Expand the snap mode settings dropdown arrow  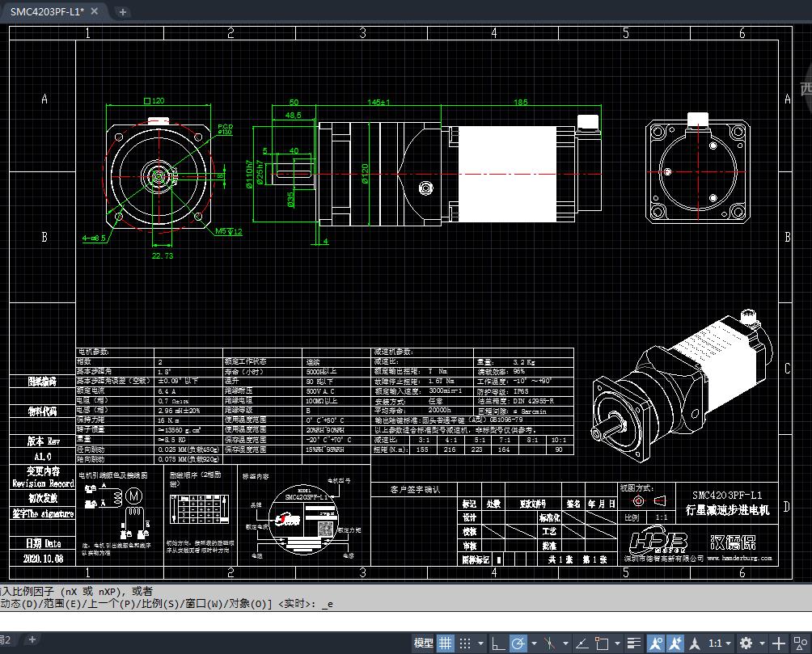480,643
